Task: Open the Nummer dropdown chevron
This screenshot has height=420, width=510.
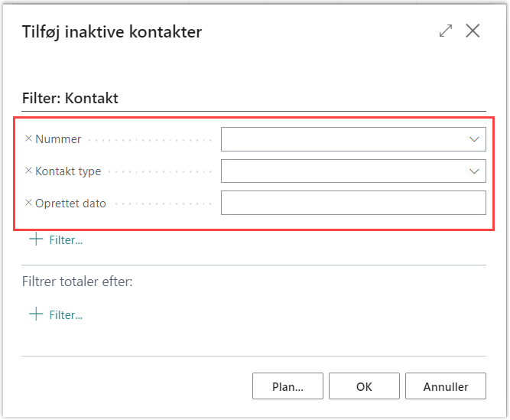Action: (x=474, y=139)
